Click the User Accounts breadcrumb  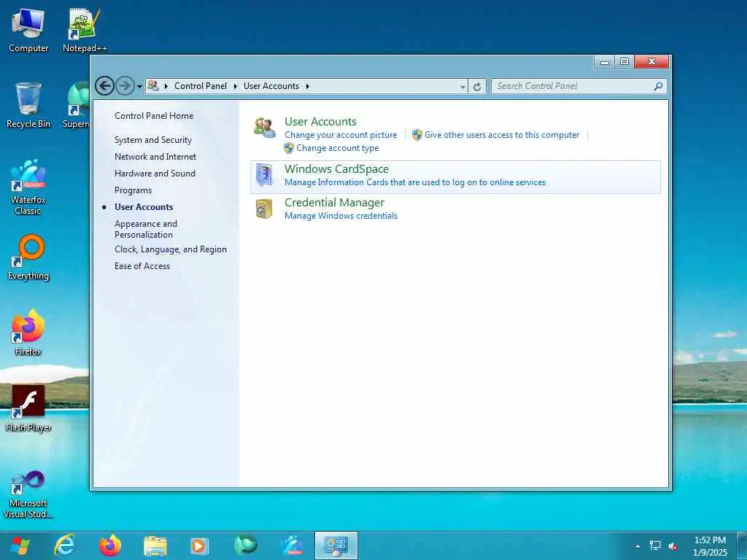click(x=271, y=86)
